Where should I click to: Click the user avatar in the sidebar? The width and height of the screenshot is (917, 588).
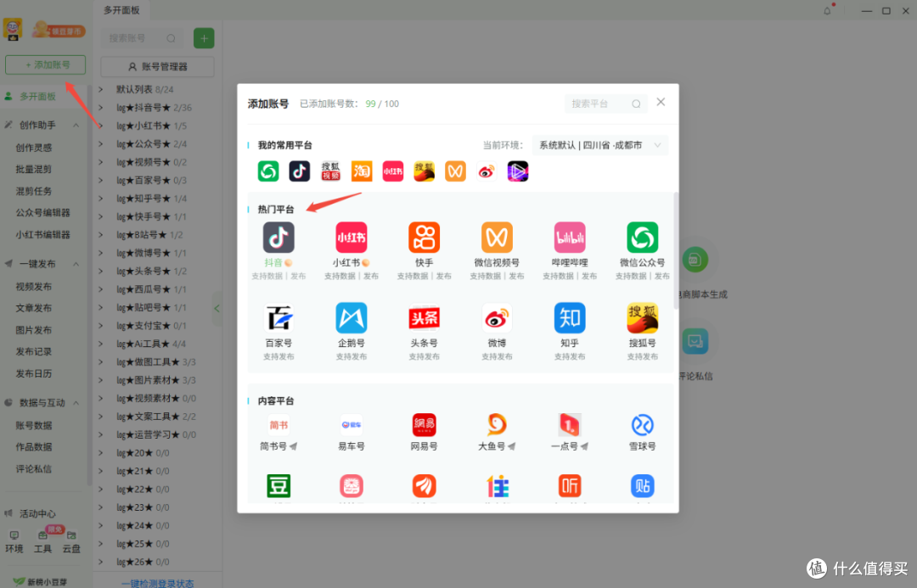tap(13, 29)
